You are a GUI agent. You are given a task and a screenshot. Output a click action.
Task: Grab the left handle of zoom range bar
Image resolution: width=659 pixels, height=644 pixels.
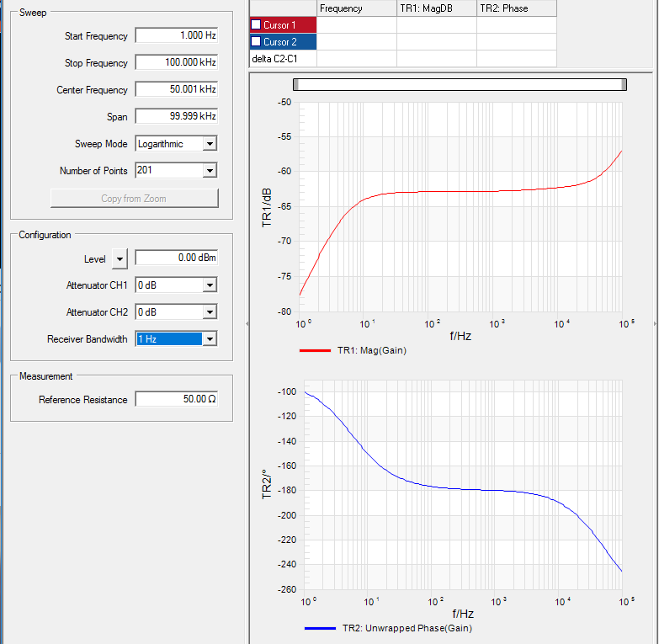click(296, 84)
